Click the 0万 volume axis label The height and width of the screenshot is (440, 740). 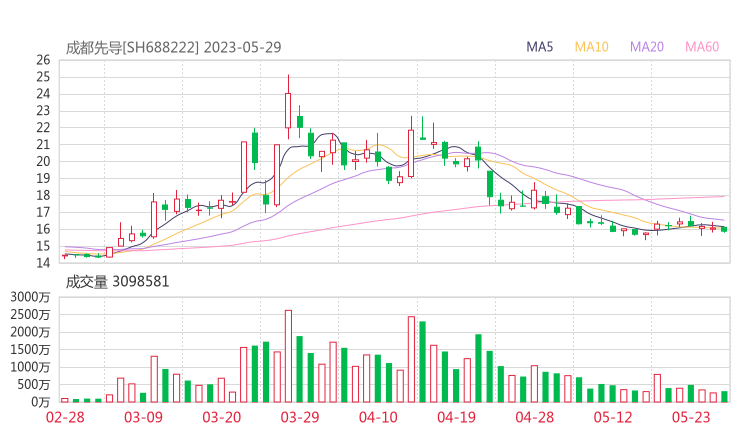click(x=41, y=402)
